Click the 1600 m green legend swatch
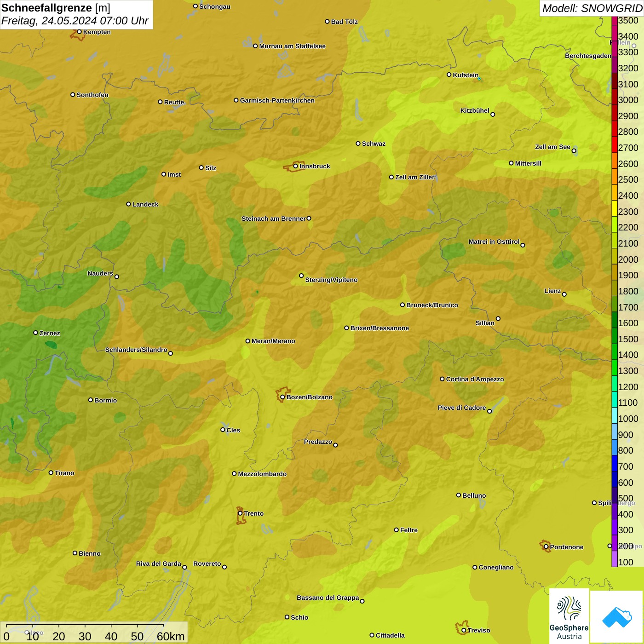Image resolution: width=644 pixels, height=644 pixels. tap(615, 320)
